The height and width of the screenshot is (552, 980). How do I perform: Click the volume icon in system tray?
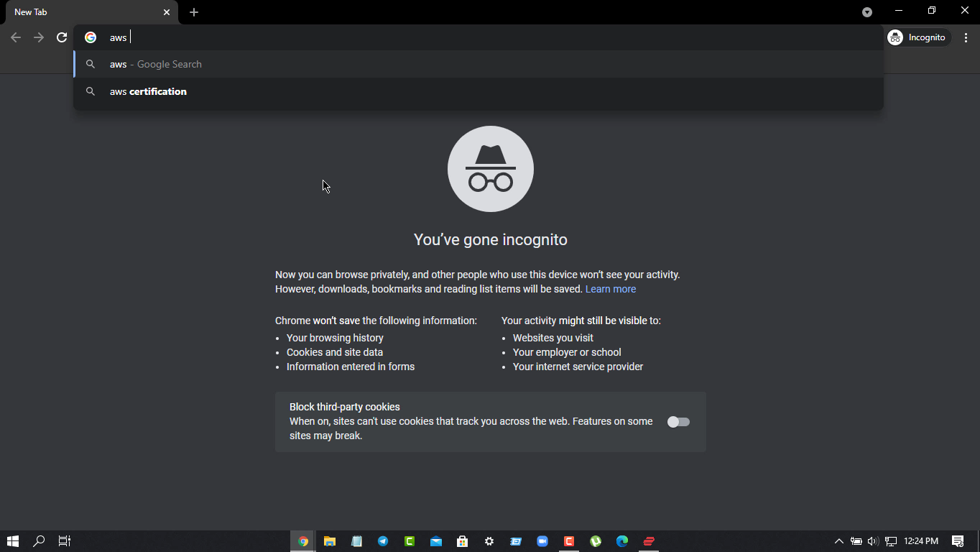pos(873,541)
